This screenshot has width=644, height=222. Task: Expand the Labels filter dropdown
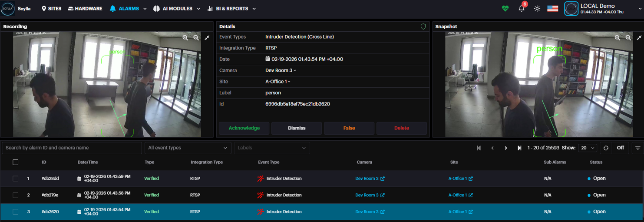point(271,148)
